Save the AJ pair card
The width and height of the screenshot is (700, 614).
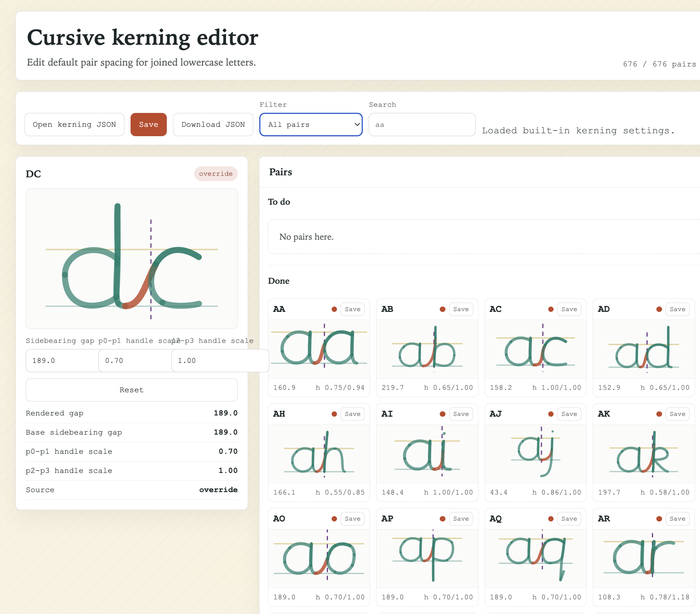569,414
